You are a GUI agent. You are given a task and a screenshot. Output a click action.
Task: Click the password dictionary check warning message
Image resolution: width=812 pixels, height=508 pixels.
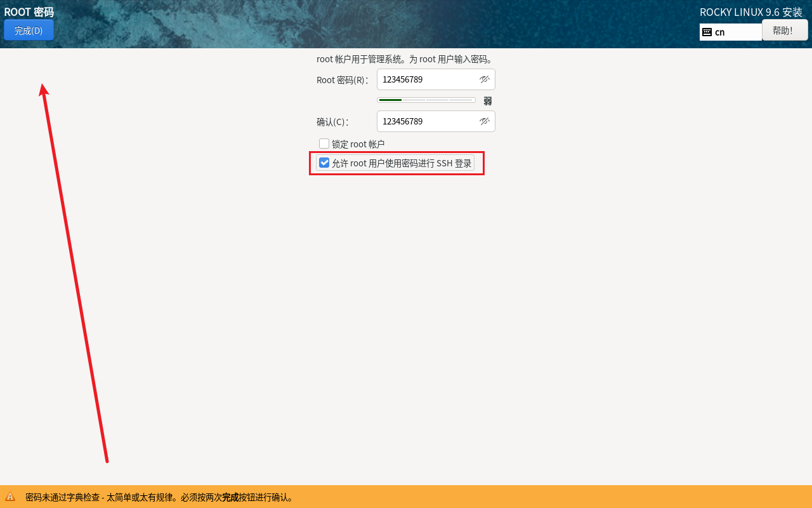click(x=160, y=497)
